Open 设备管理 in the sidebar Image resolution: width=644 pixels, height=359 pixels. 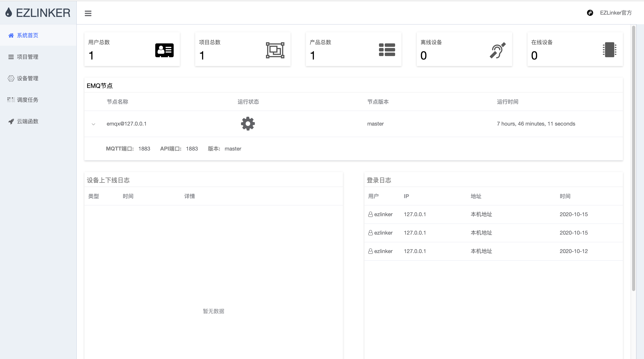tap(38, 78)
